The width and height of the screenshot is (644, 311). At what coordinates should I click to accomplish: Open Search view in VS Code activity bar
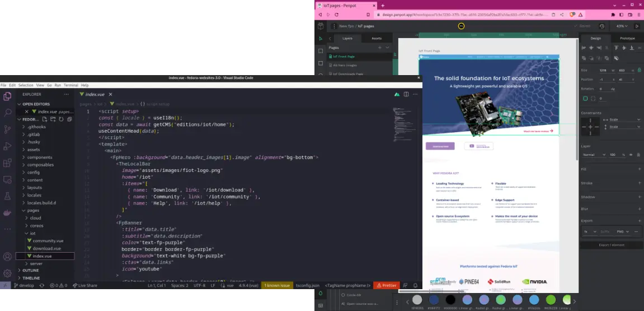(7, 113)
